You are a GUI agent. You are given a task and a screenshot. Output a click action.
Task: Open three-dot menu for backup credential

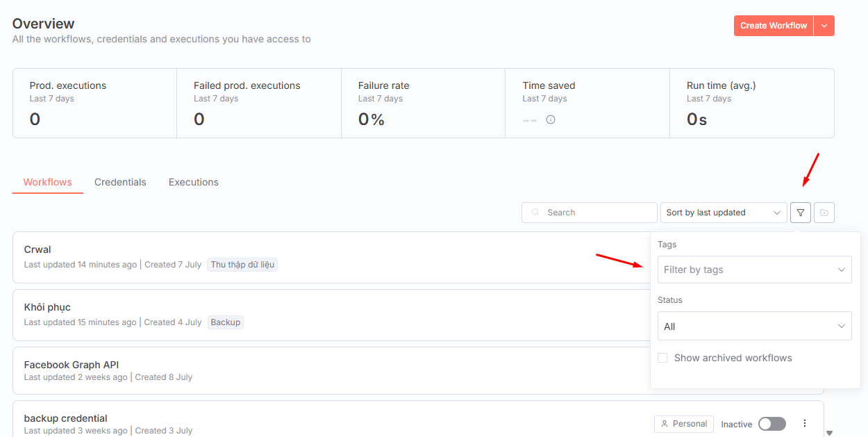805,423
